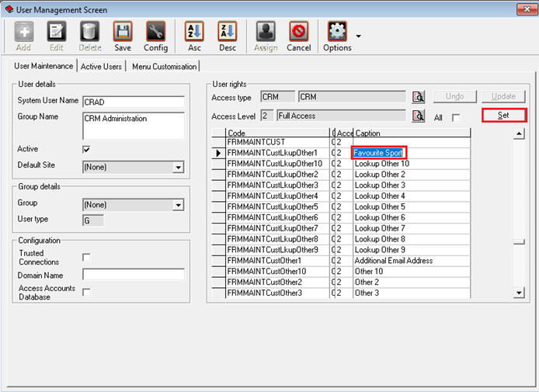The height and width of the screenshot is (392, 539).
Task: Toggle the Active checkbox
Action: [86, 149]
